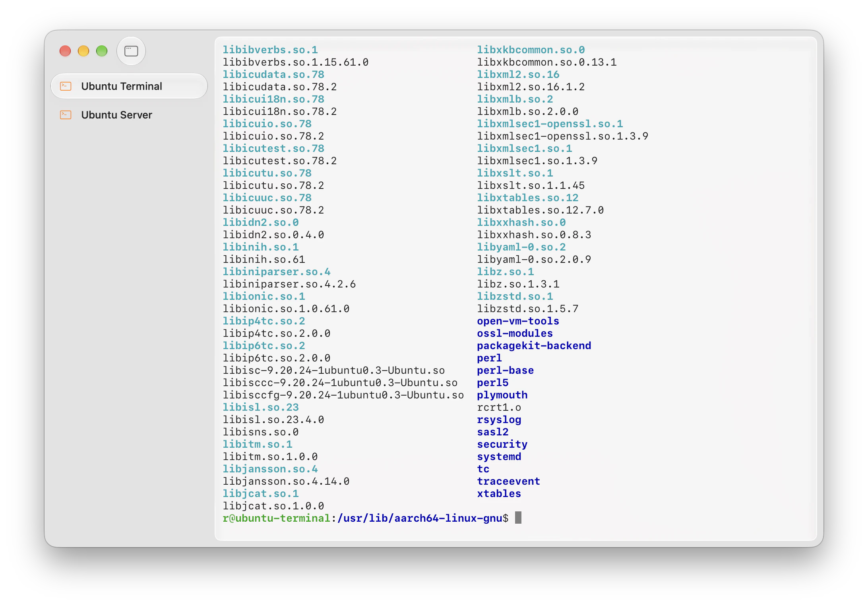868x606 pixels.
Task: Click the Ubuntu Server sidebar icon
Action: [66, 115]
